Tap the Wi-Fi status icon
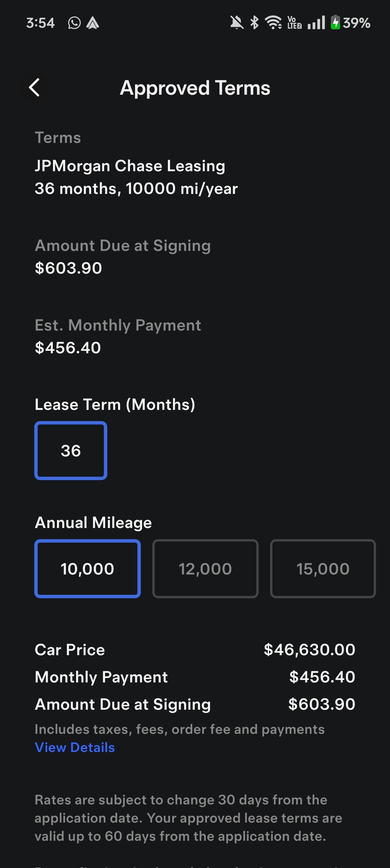 [274, 23]
